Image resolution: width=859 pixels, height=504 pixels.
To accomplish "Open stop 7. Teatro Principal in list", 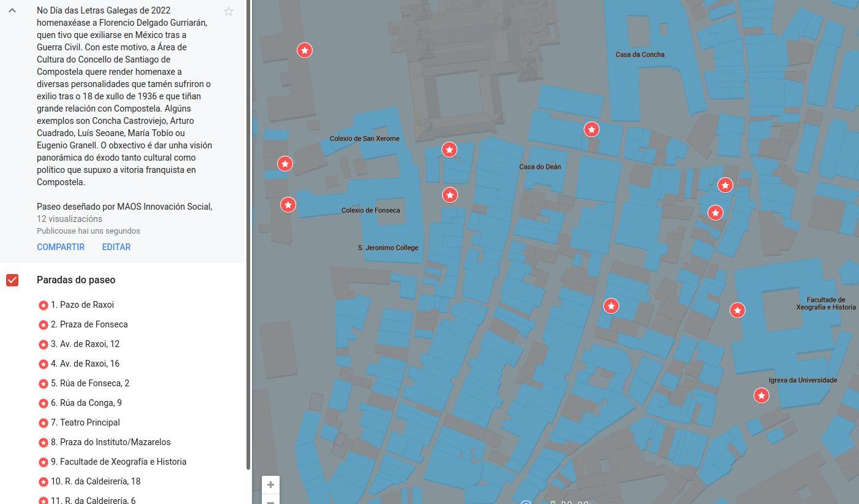I will coord(85,422).
